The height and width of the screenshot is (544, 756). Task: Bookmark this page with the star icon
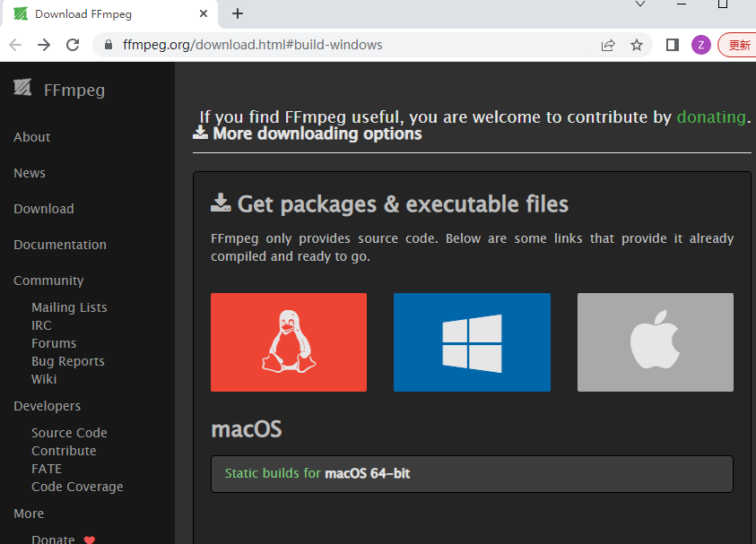pyautogui.click(x=637, y=45)
